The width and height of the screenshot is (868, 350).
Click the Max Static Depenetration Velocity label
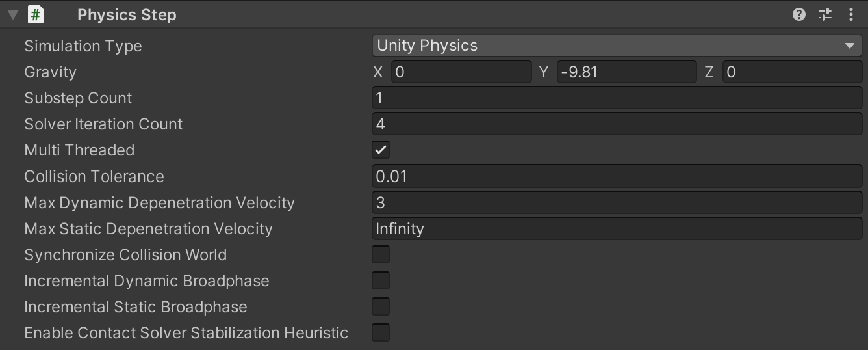148,229
